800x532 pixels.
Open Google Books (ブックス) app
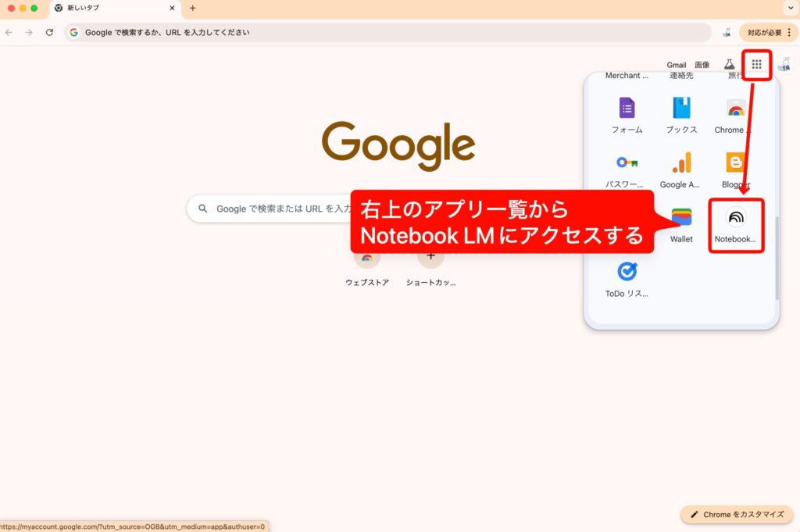pyautogui.click(x=681, y=114)
